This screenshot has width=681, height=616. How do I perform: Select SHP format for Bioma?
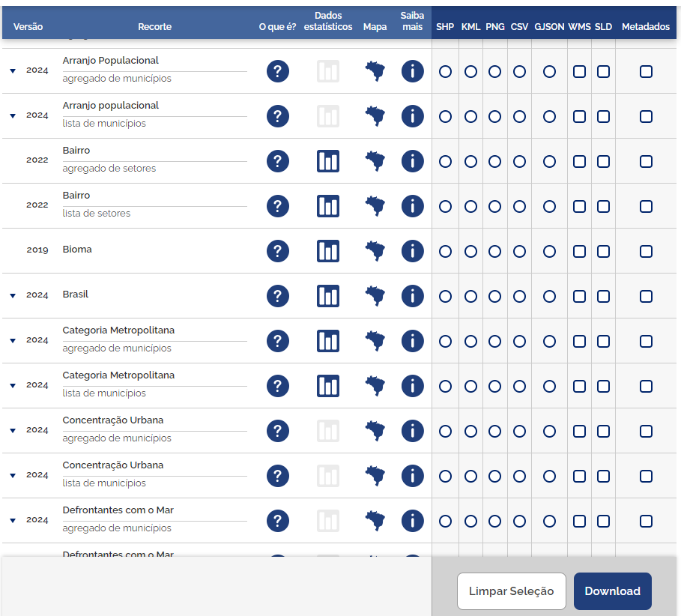(x=446, y=251)
